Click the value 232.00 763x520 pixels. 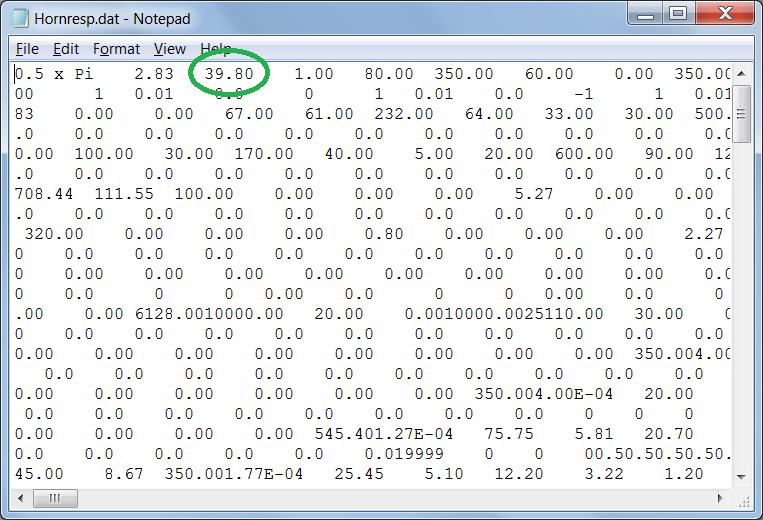coord(403,114)
